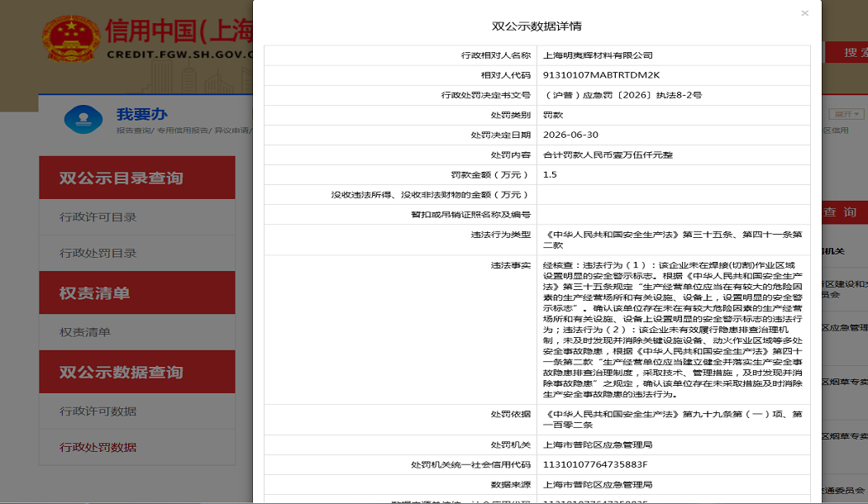
Task: Expand the 展开 dropdown at right
Action: click(x=847, y=114)
